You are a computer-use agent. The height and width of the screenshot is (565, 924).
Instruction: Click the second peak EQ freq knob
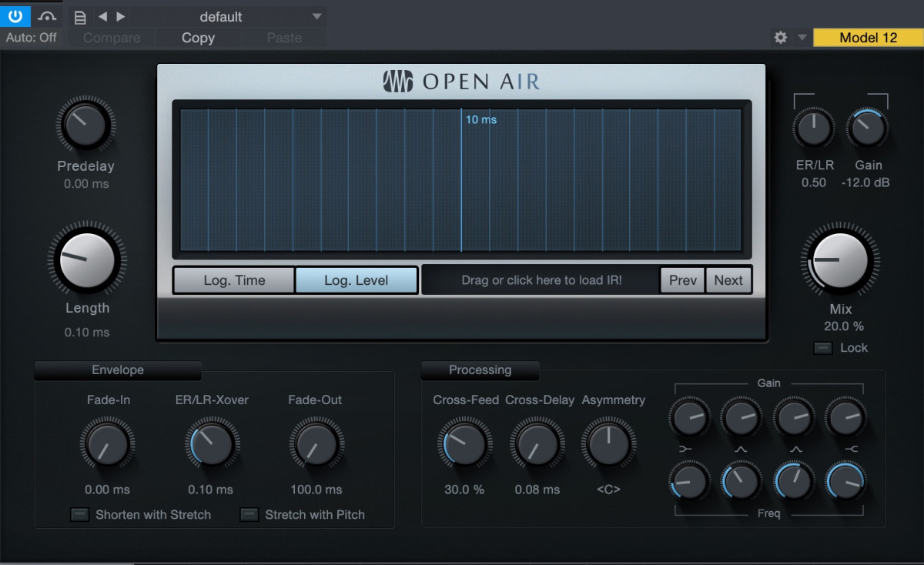[793, 482]
